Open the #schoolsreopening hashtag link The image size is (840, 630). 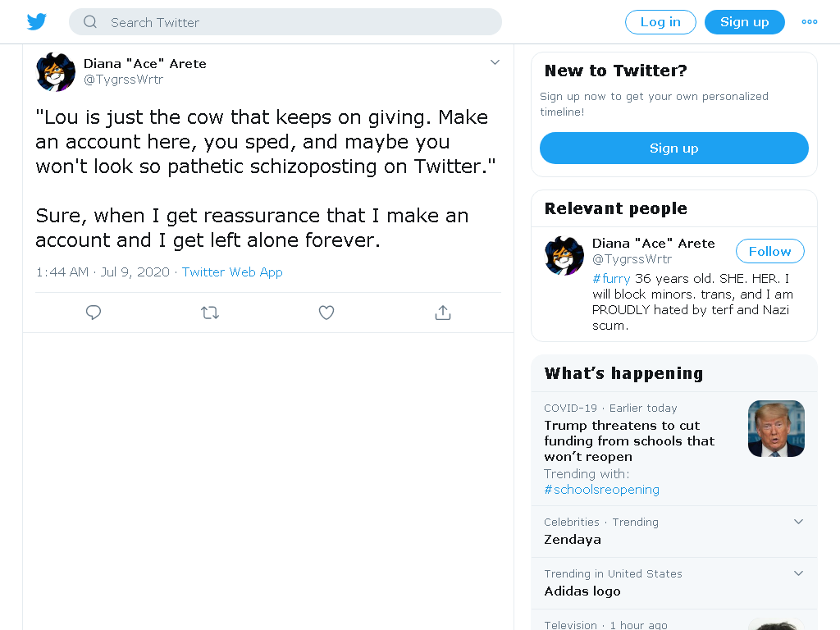pos(601,490)
